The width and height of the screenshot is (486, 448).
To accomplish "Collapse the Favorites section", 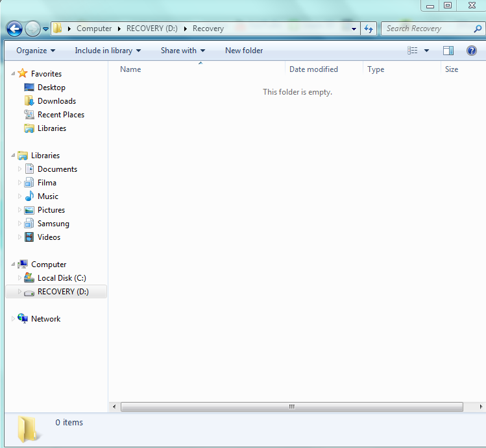I will pyautogui.click(x=14, y=74).
